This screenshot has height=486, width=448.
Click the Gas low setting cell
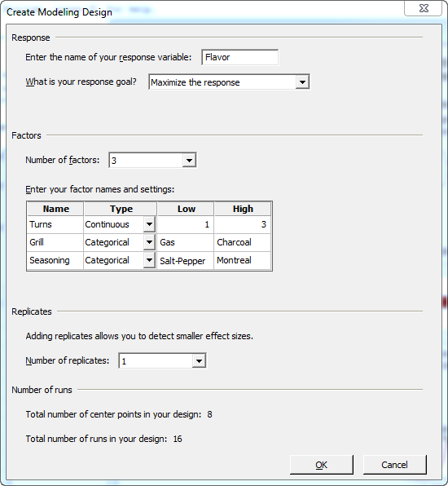186,242
